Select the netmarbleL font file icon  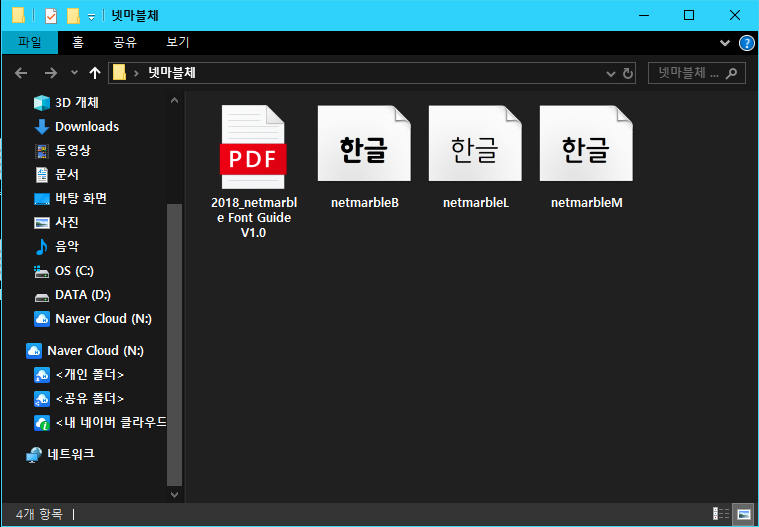coord(475,143)
